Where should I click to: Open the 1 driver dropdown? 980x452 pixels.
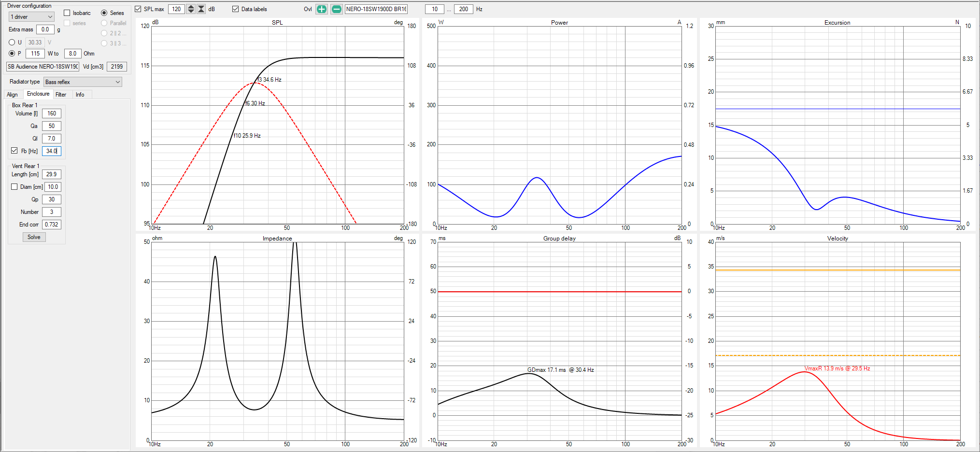31,17
